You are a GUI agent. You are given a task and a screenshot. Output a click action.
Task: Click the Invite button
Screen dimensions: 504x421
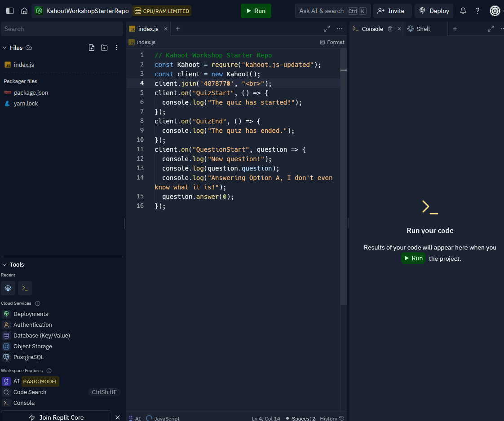[x=391, y=11]
